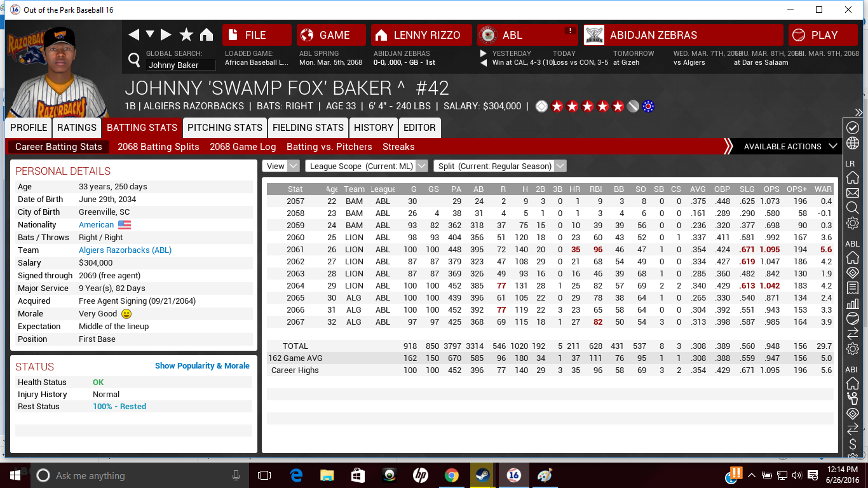The image size is (868, 488).
Task: Open Steam from the Windows taskbar
Action: click(482, 475)
